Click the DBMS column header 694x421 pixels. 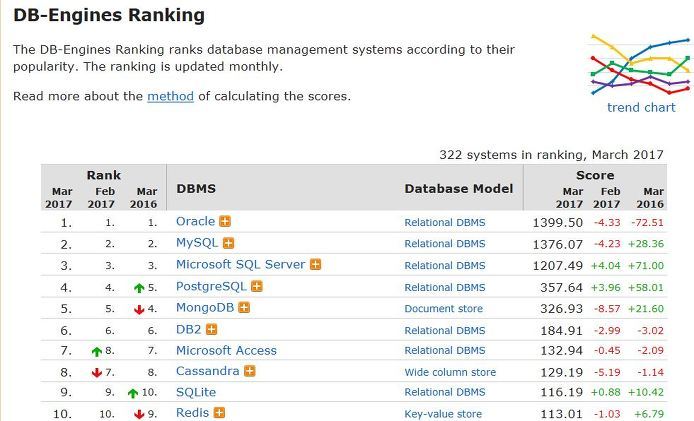pyautogui.click(x=196, y=189)
